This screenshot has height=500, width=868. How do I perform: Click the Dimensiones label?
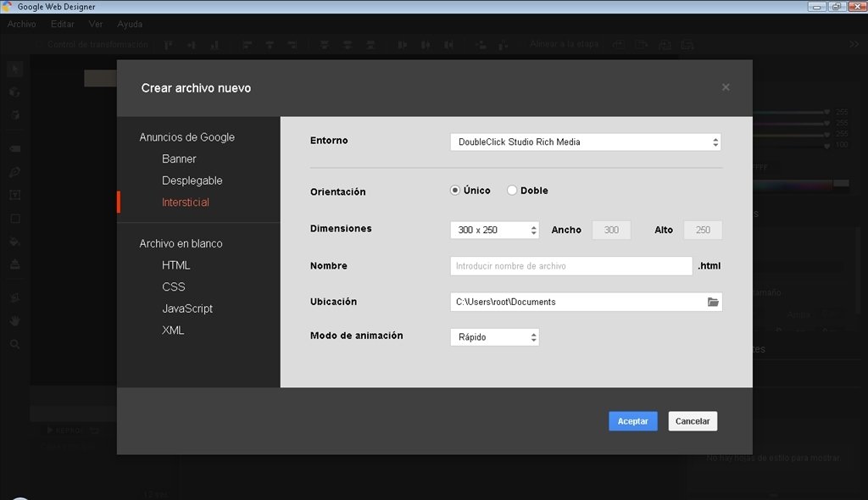tap(341, 228)
